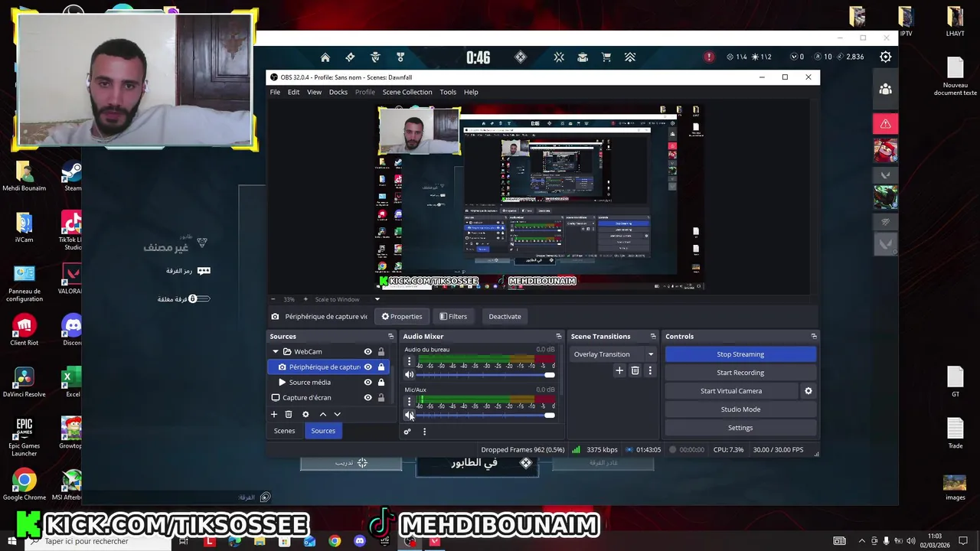The width and height of the screenshot is (980, 551).
Task: Open the Help menu in OBS
Action: pos(471,92)
